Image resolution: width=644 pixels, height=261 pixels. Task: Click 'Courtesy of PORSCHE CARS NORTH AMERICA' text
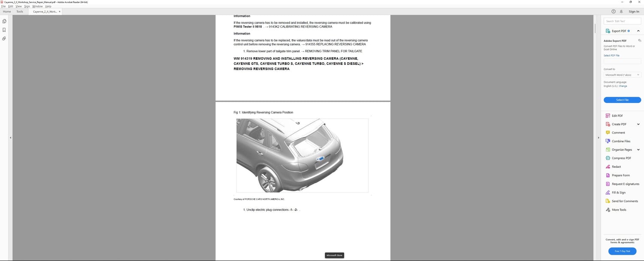[259, 199]
